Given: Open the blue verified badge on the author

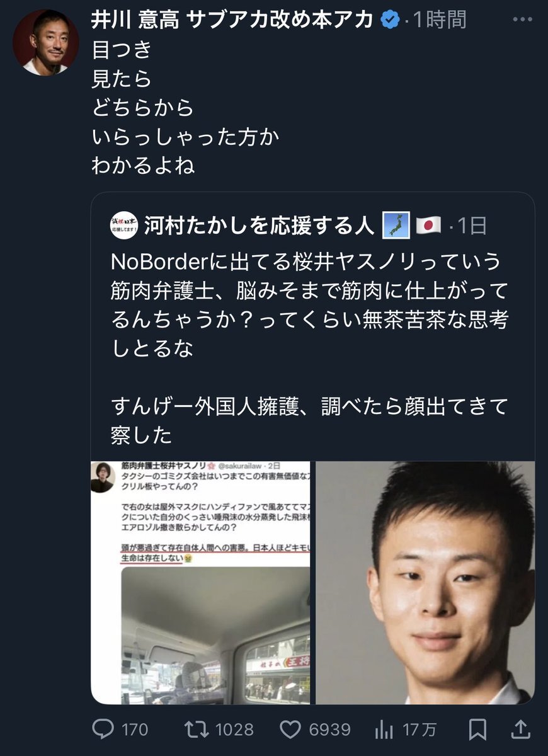Looking at the screenshot, I should 391,20.
